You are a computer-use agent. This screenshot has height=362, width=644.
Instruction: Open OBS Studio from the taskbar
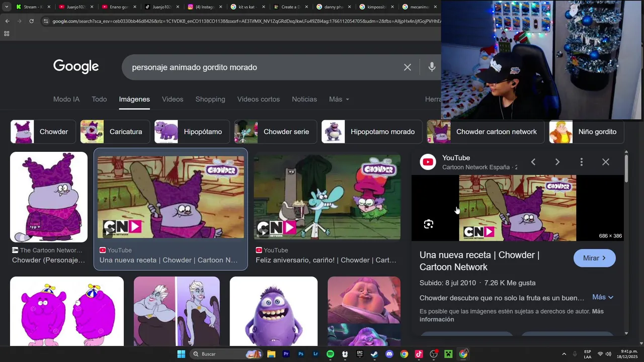coord(434,354)
